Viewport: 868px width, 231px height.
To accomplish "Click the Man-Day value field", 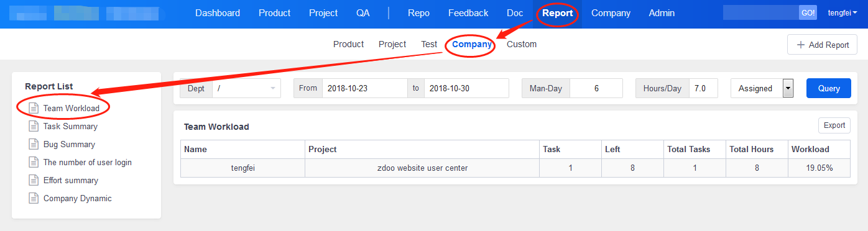I will (596, 88).
